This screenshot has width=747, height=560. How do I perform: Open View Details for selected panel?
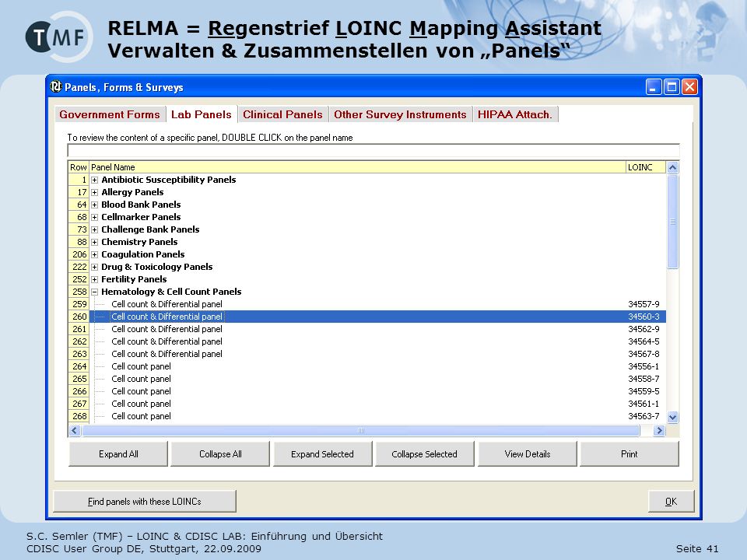coord(527,453)
